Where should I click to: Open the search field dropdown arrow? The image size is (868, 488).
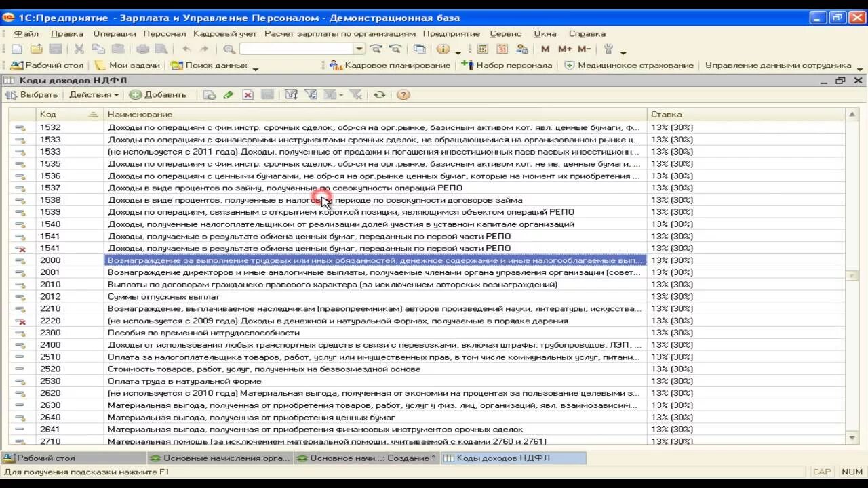[360, 49]
